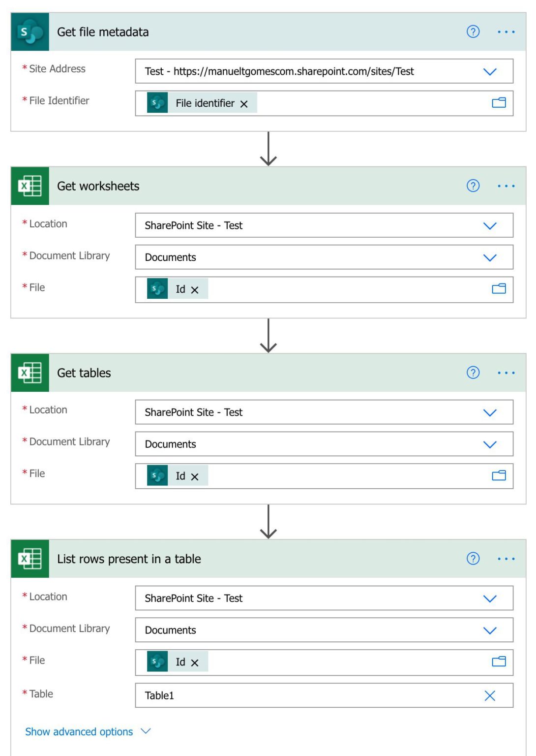Open the Site Address dropdown in Get file metadata
Screen dimensions: 536x756
point(490,71)
